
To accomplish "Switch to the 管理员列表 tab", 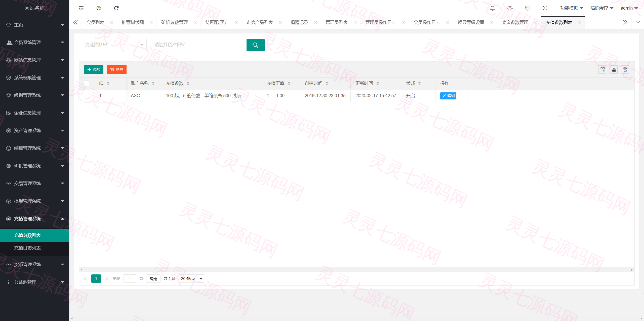I will (337, 22).
